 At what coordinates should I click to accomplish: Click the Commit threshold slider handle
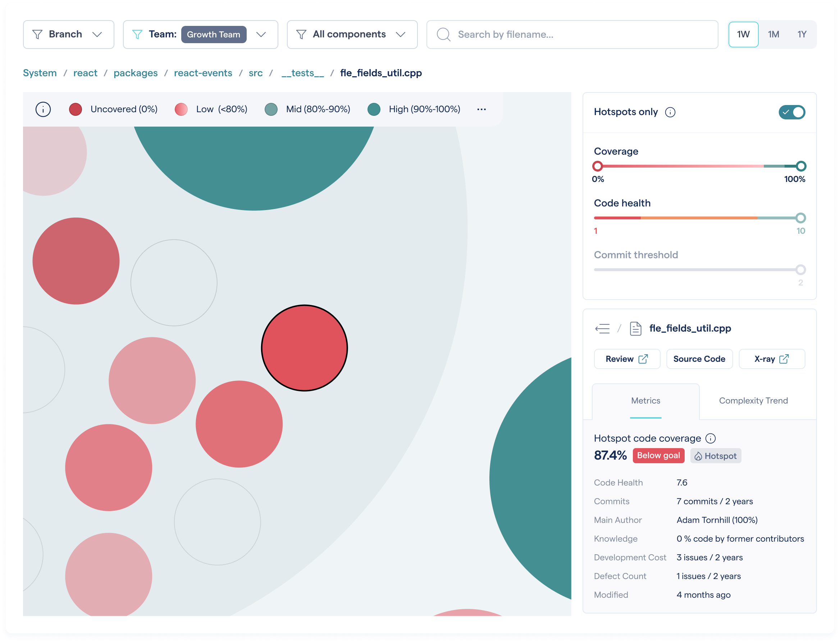[800, 270]
